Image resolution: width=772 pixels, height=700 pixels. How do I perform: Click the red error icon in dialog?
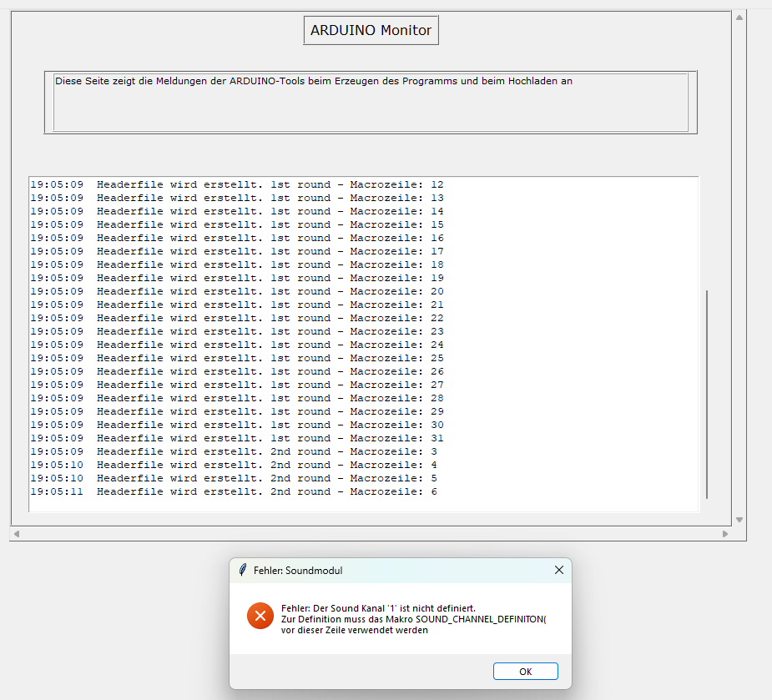click(260, 616)
